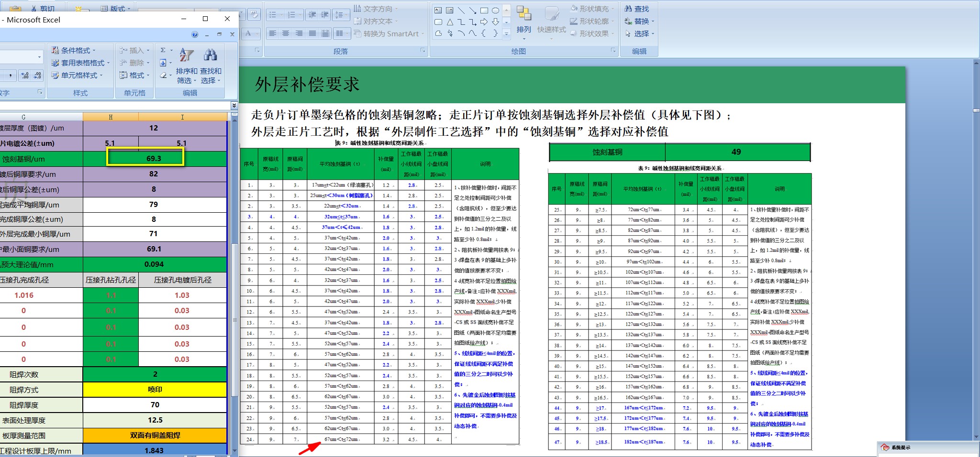The width and height of the screenshot is (980, 457).
Task: Click PowerPoint justify text icon
Action: tap(312, 33)
